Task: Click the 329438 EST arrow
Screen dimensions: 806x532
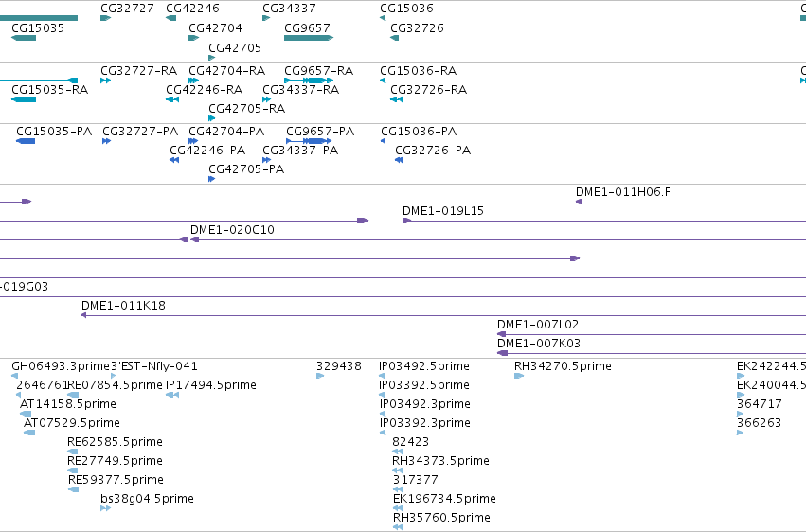Action: (x=320, y=376)
